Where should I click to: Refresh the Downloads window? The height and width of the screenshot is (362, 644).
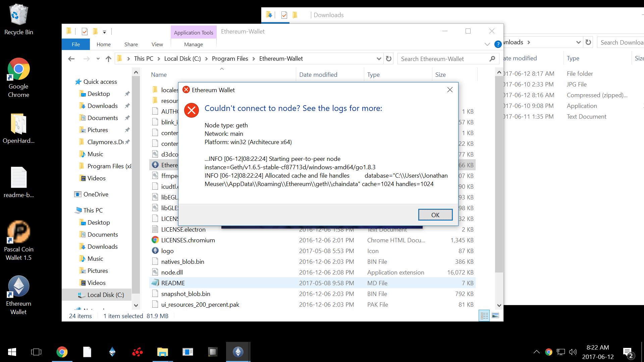(x=588, y=42)
